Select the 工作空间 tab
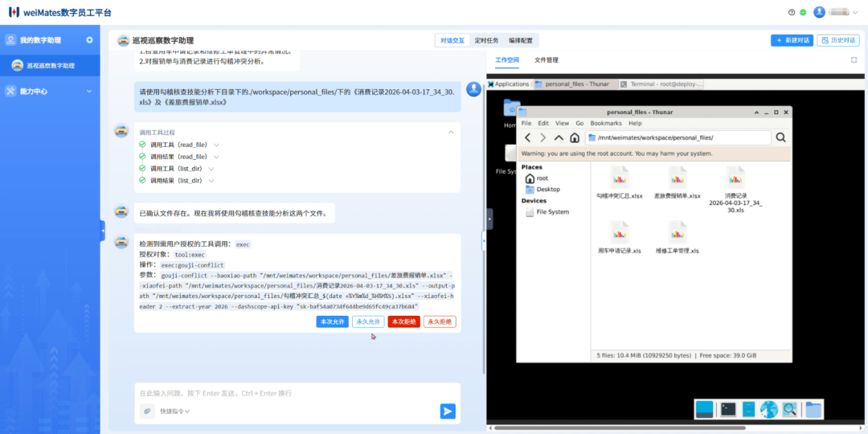 (x=507, y=59)
